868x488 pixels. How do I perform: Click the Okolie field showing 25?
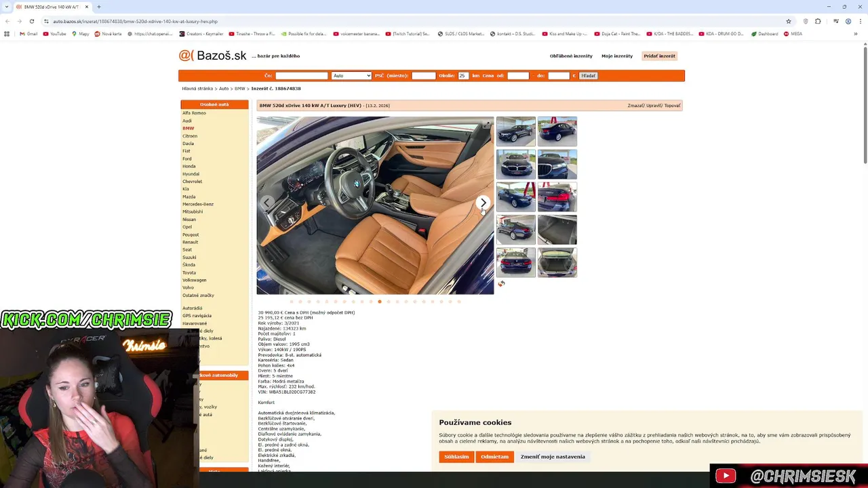point(463,76)
